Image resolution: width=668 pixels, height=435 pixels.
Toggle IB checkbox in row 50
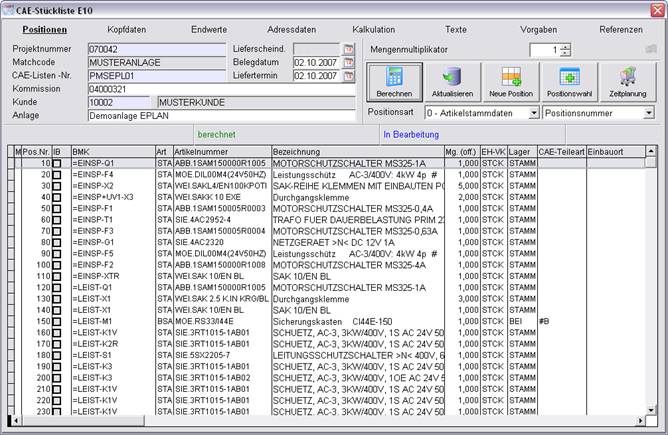[x=58, y=207]
